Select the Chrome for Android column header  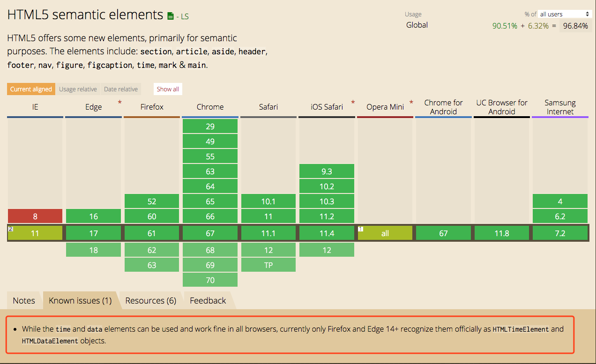coord(443,107)
